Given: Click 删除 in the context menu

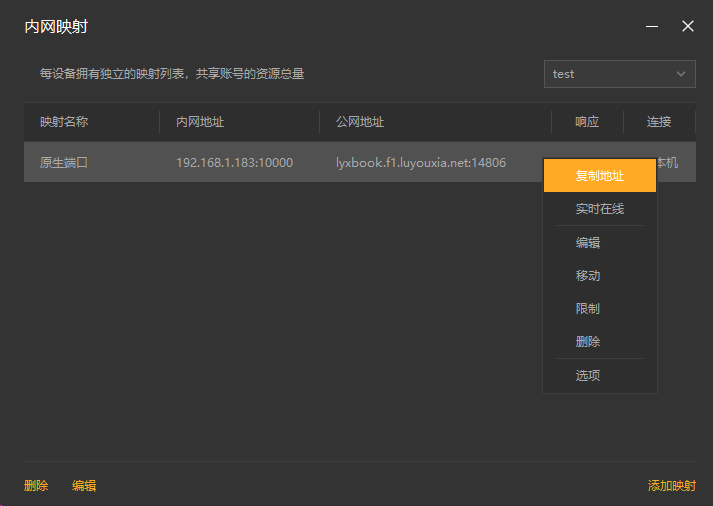Looking at the screenshot, I should point(588,342).
